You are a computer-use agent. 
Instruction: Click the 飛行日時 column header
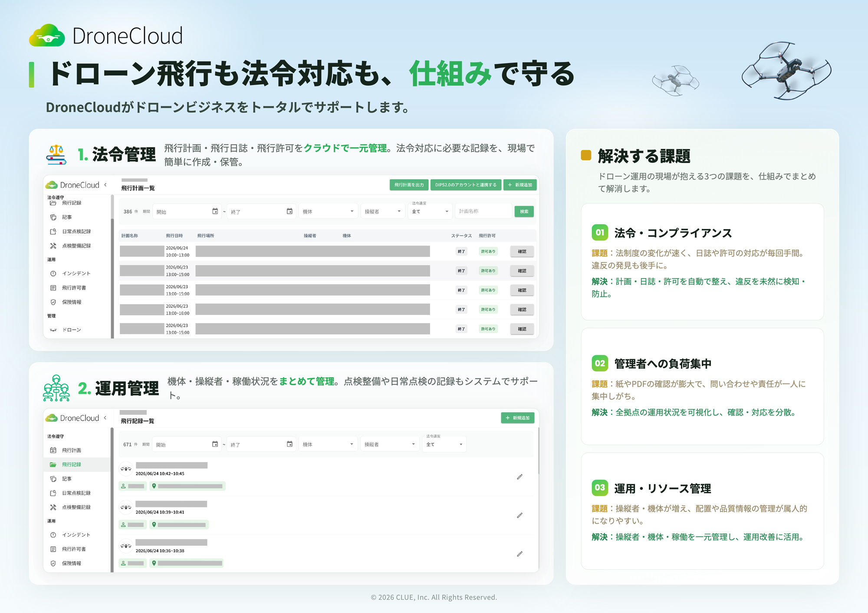(174, 236)
